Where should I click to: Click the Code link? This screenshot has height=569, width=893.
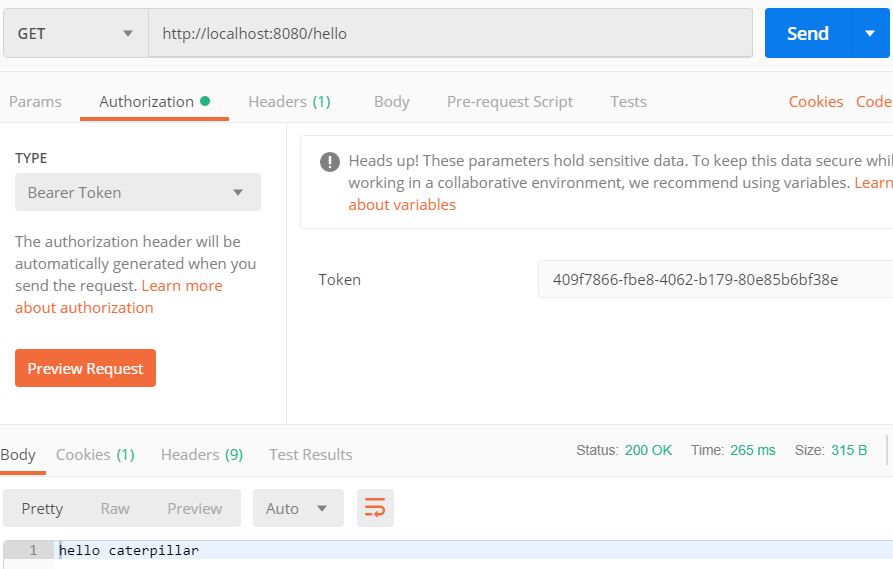(874, 101)
